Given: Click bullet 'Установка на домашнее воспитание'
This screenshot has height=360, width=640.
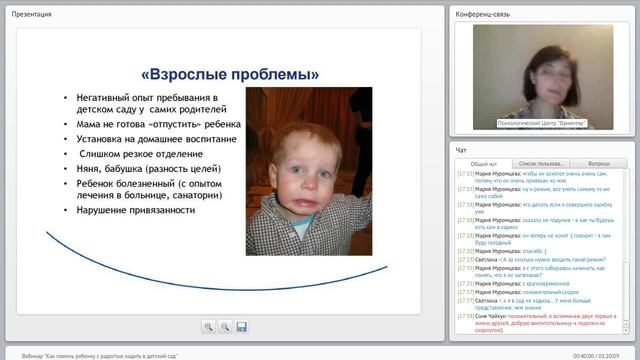Looking at the screenshot, I should coord(156,139).
